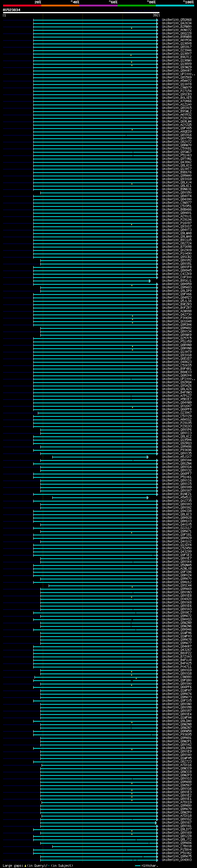Select hit label UniRef100_B1NEZ1
197x868 pixels.
point(177,494)
